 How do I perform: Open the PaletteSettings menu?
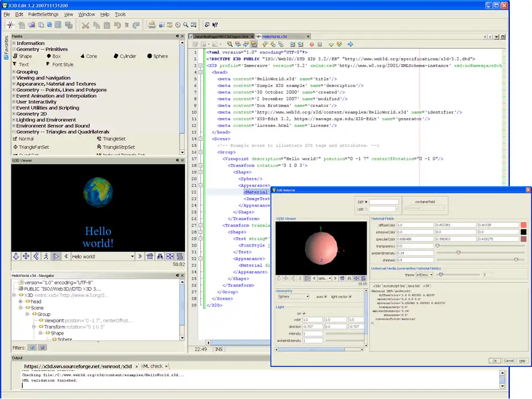tap(43, 14)
